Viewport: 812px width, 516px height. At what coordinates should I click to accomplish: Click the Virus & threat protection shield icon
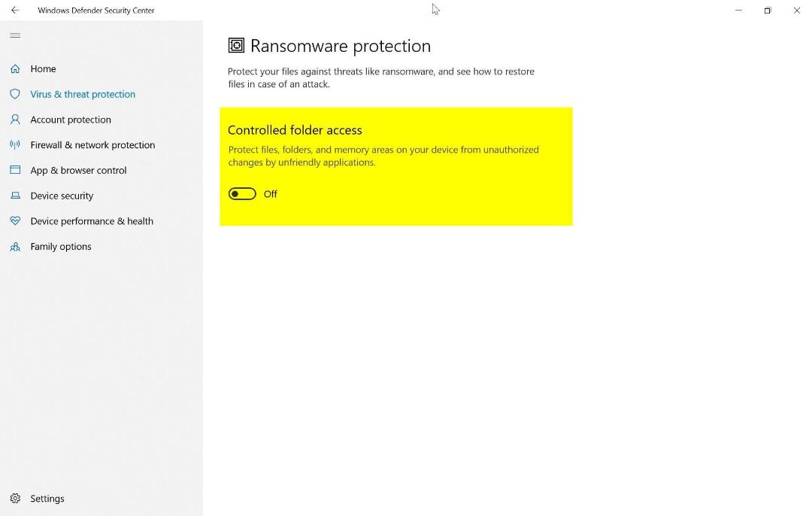(x=15, y=94)
